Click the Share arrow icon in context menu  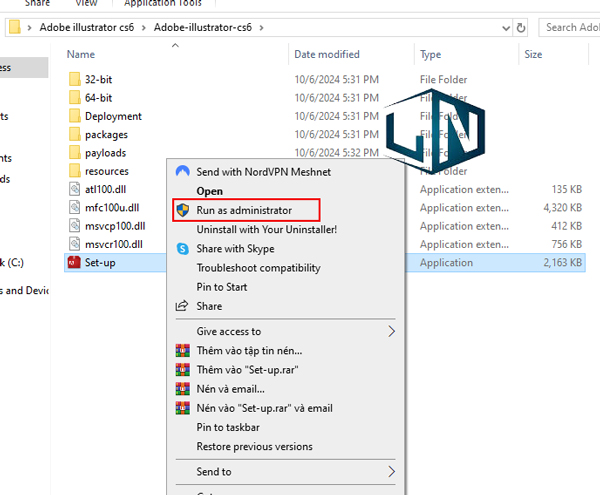182,306
